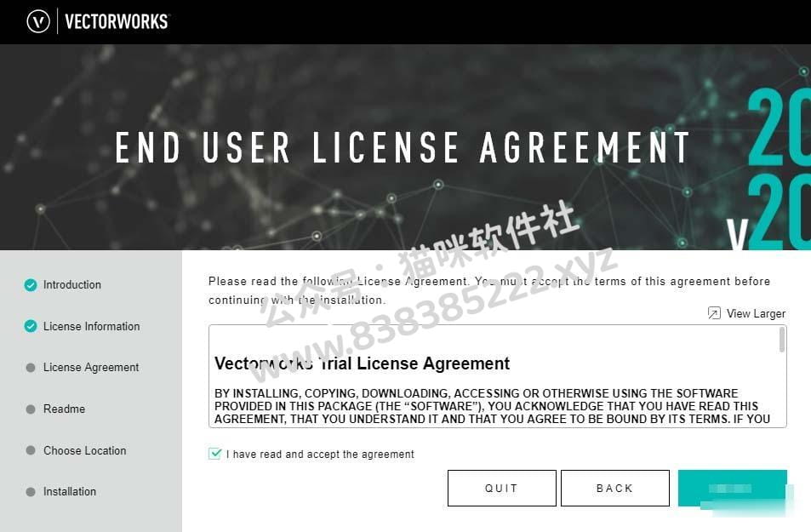Viewport: 811px width, 532px height.
Task: Click the Choose Location step bullet
Action: point(31,450)
